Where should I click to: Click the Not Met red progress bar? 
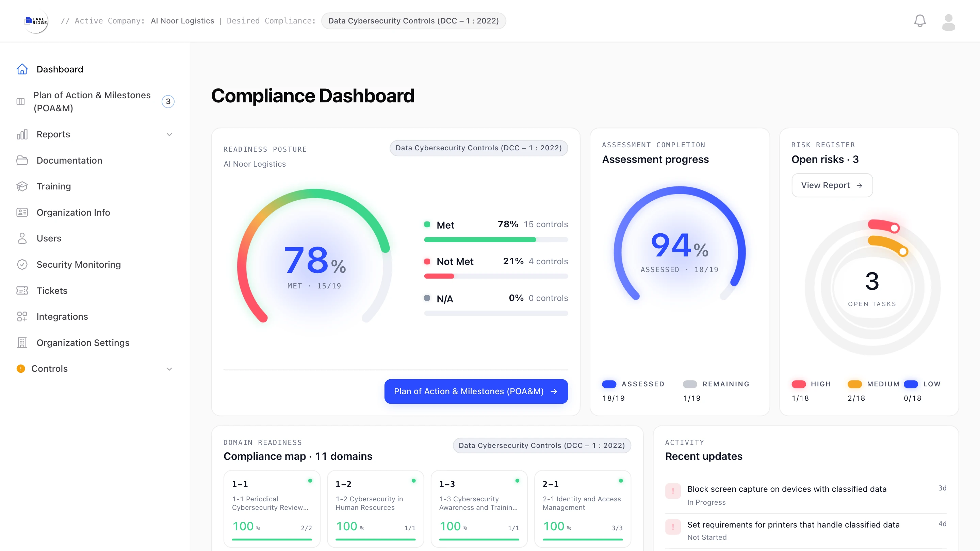coord(496,277)
